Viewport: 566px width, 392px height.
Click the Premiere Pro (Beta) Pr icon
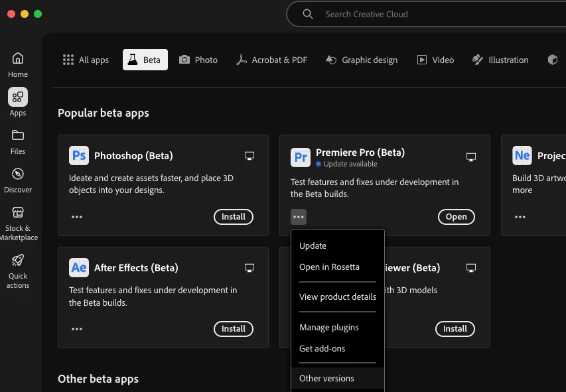click(301, 157)
